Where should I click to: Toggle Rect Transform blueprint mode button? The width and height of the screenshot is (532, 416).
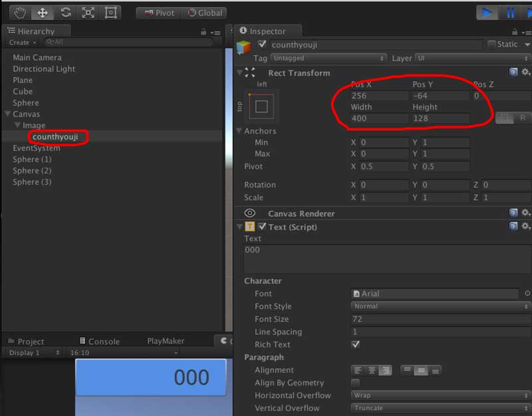click(x=505, y=118)
